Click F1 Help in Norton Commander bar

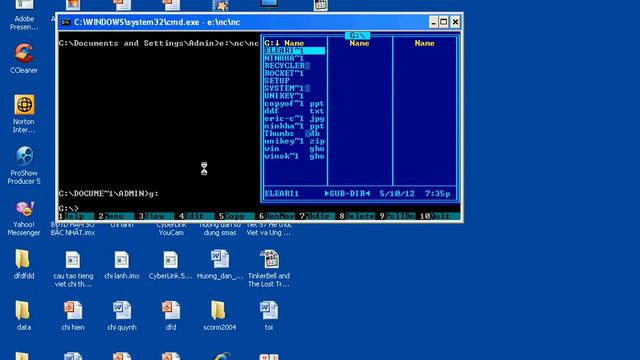[x=72, y=216]
